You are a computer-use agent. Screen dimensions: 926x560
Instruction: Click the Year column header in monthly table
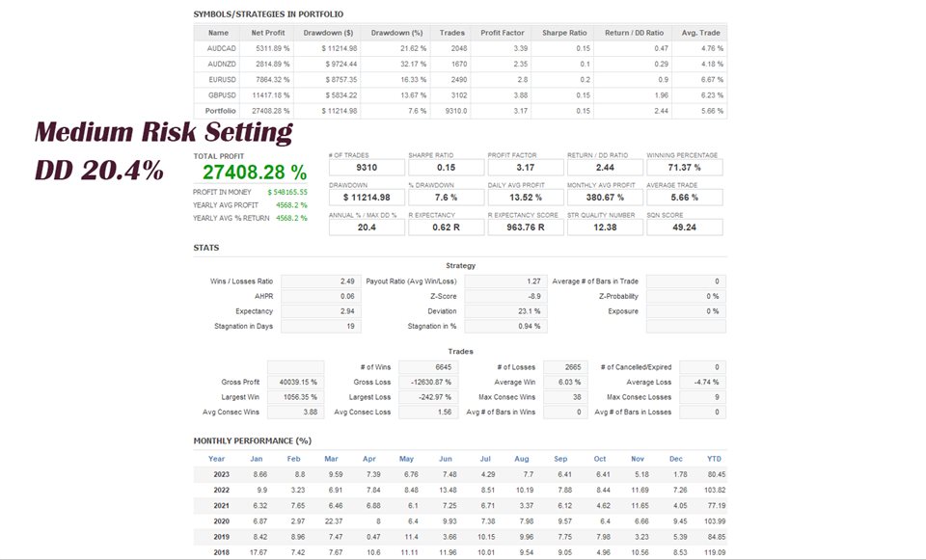(x=216, y=459)
